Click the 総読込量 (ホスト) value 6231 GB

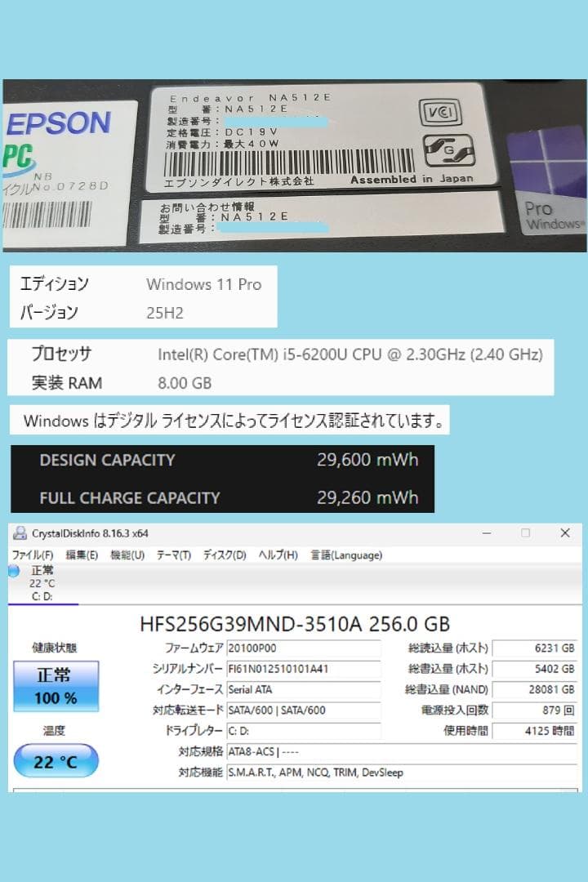pyautogui.click(x=535, y=648)
